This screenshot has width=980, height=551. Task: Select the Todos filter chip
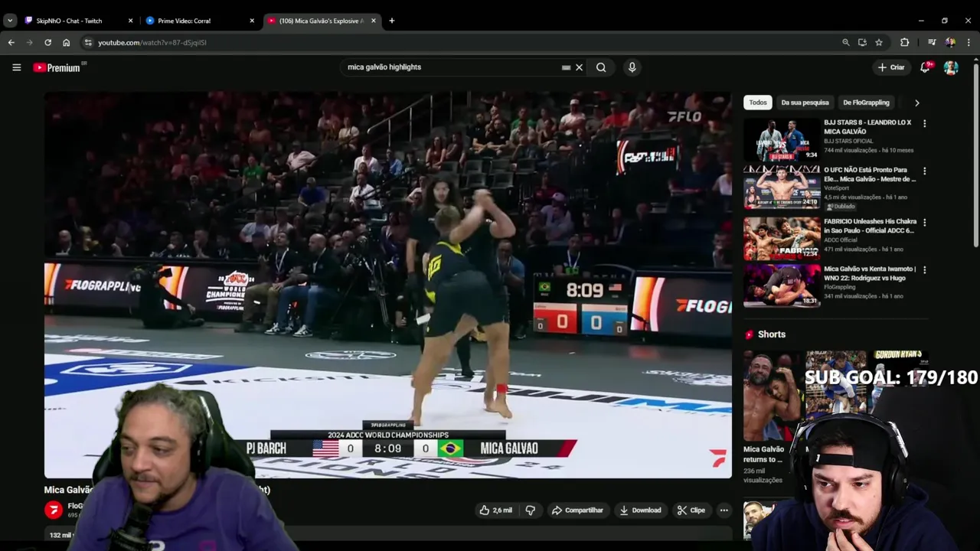point(758,103)
